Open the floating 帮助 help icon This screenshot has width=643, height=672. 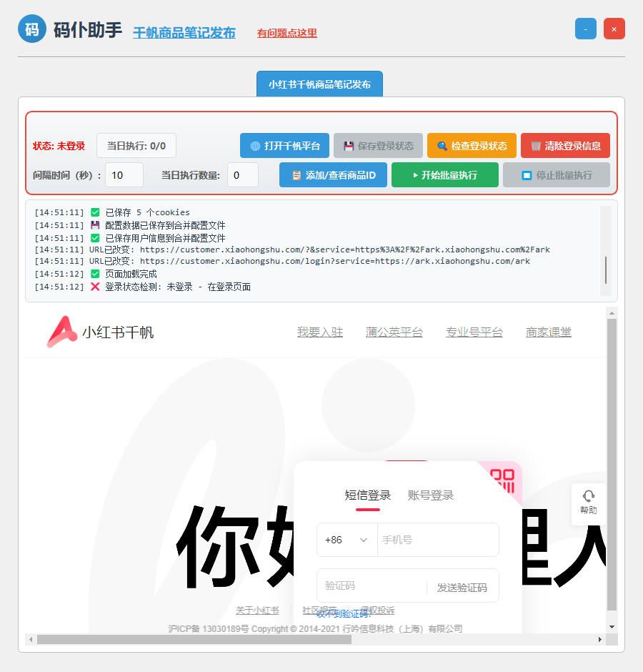tap(588, 503)
